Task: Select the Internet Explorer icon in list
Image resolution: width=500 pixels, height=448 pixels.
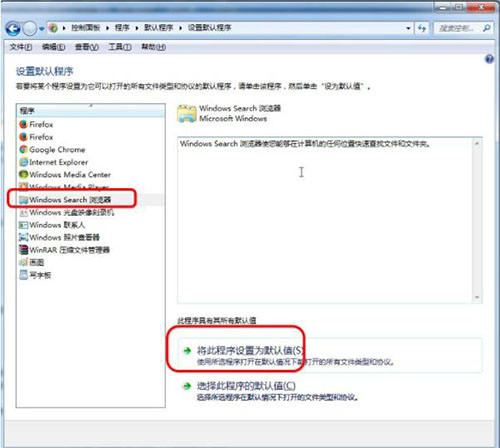Action: (x=23, y=162)
